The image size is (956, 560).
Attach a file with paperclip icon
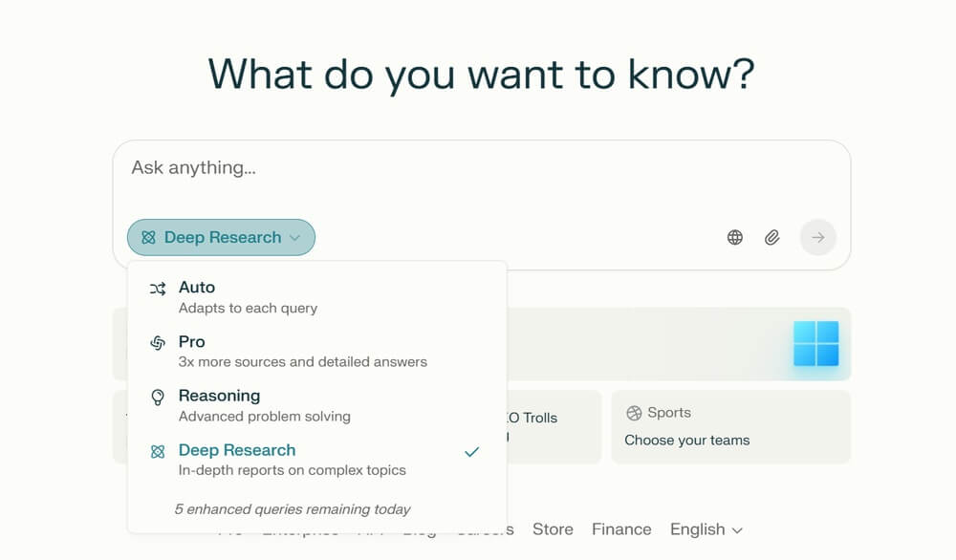tap(771, 237)
